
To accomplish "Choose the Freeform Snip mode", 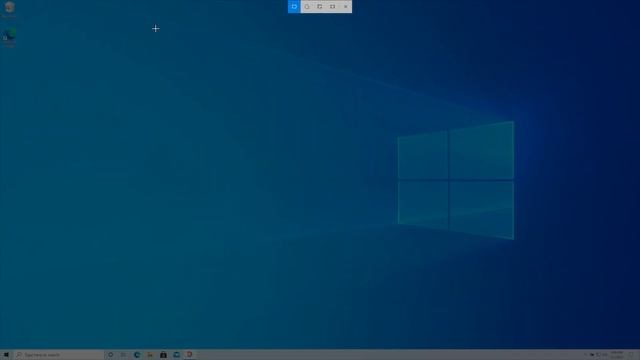I will [x=307, y=7].
